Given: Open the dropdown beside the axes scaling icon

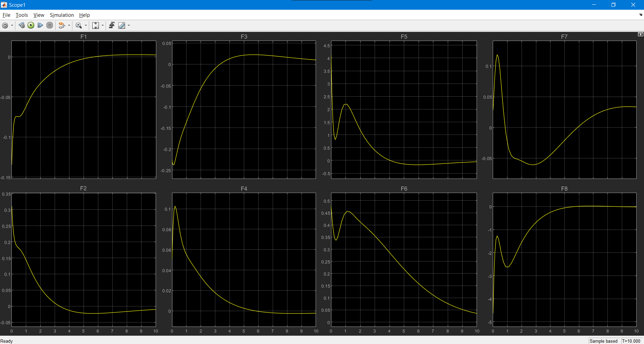Looking at the screenshot, I should pos(103,26).
